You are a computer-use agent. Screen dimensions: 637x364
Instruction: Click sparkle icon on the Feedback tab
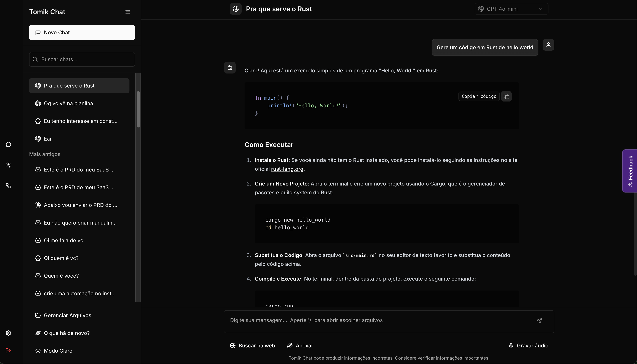(630, 185)
